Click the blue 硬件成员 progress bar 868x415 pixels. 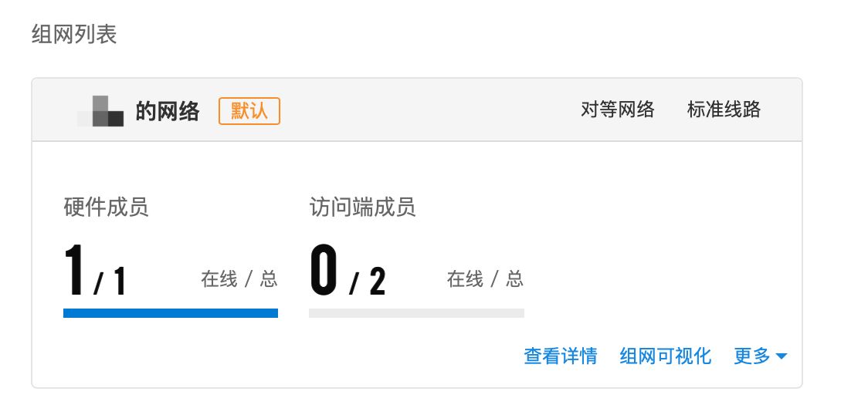pyautogui.click(x=171, y=313)
